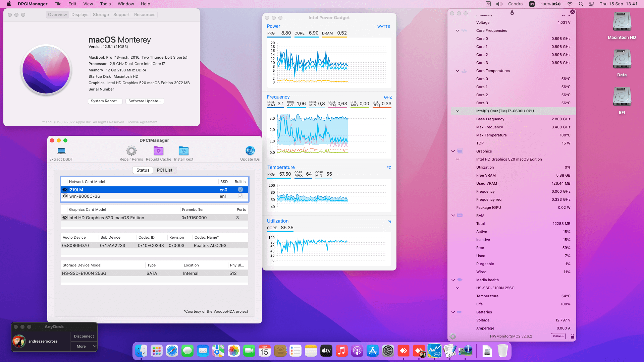
Task: Open HWMonitorSMC2 settings gear
Action: [453, 336]
